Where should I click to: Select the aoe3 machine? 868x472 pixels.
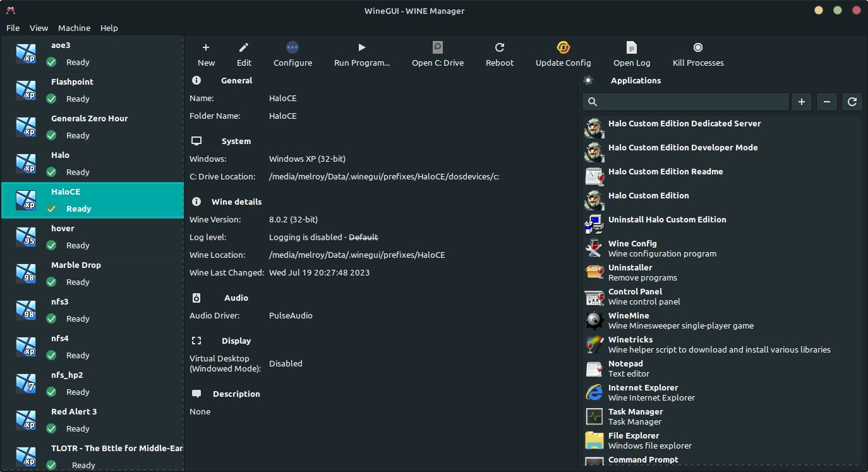point(92,54)
